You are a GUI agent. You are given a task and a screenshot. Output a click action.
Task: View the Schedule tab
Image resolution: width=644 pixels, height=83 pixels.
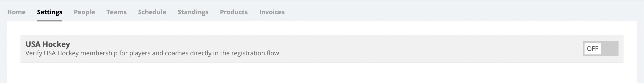point(152,12)
